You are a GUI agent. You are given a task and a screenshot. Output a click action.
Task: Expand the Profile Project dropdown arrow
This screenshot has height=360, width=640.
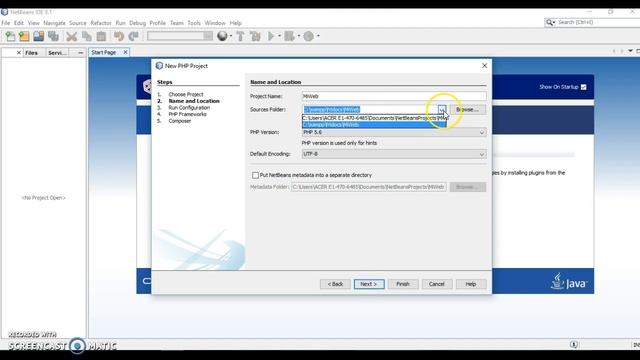(x=318, y=36)
